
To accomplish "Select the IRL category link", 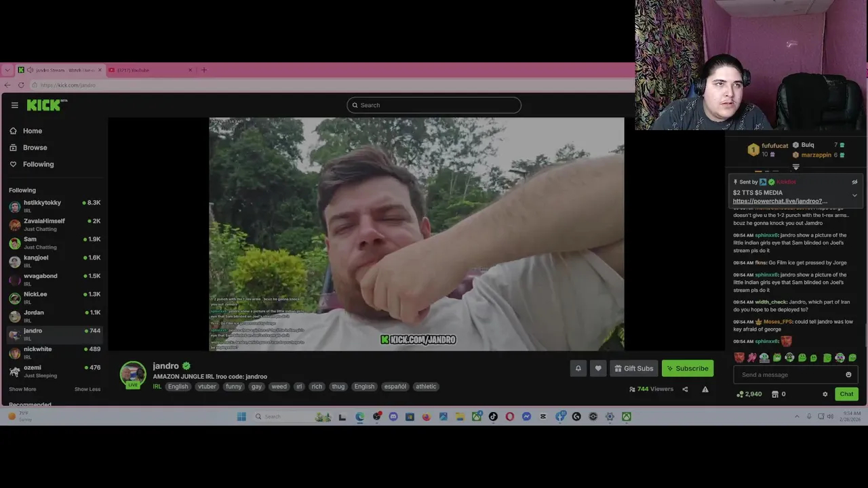I will click(x=157, y=386).
